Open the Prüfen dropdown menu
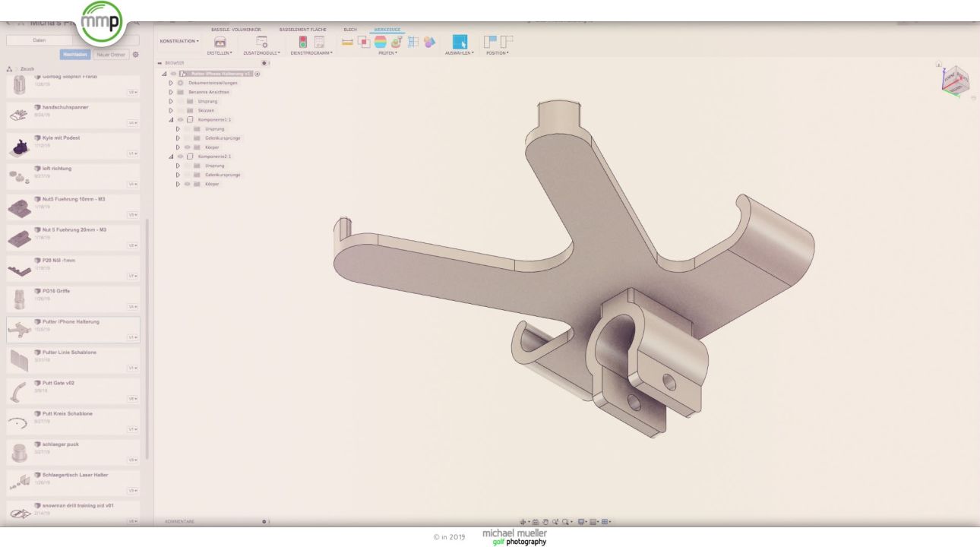The image size is (980, 547). (387, 53)
